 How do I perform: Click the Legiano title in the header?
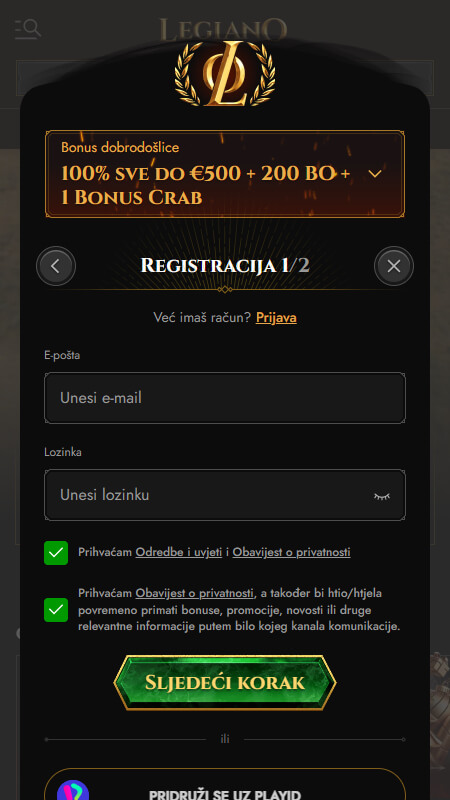coord(223,30)
